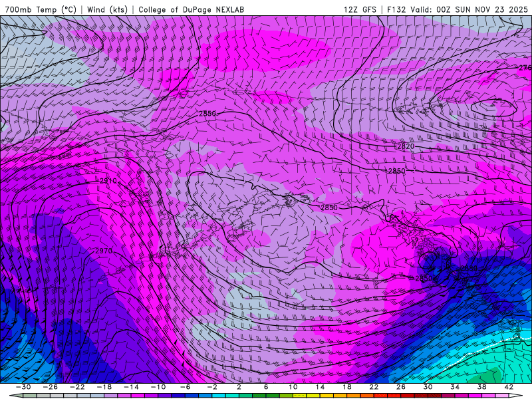Click the 30 color scale label
The image size is (532, 399).
click(428, 387)
